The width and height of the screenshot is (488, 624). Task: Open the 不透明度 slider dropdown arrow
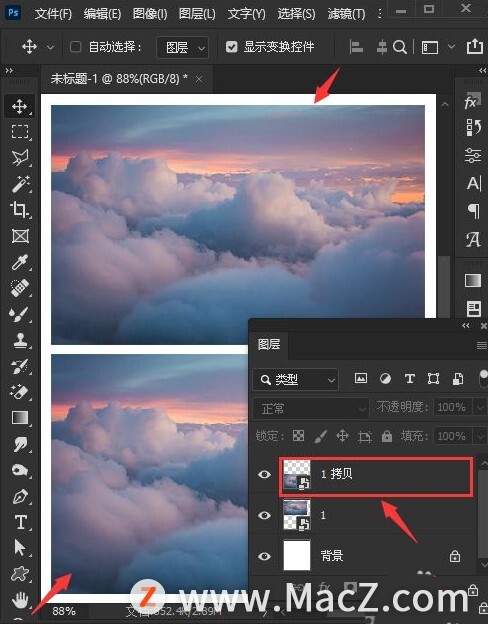click(x=479, y=408)
